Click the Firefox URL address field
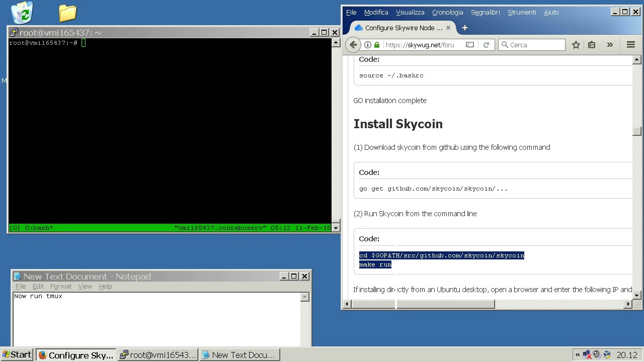 pyautogui.click(x=420, y=45)
